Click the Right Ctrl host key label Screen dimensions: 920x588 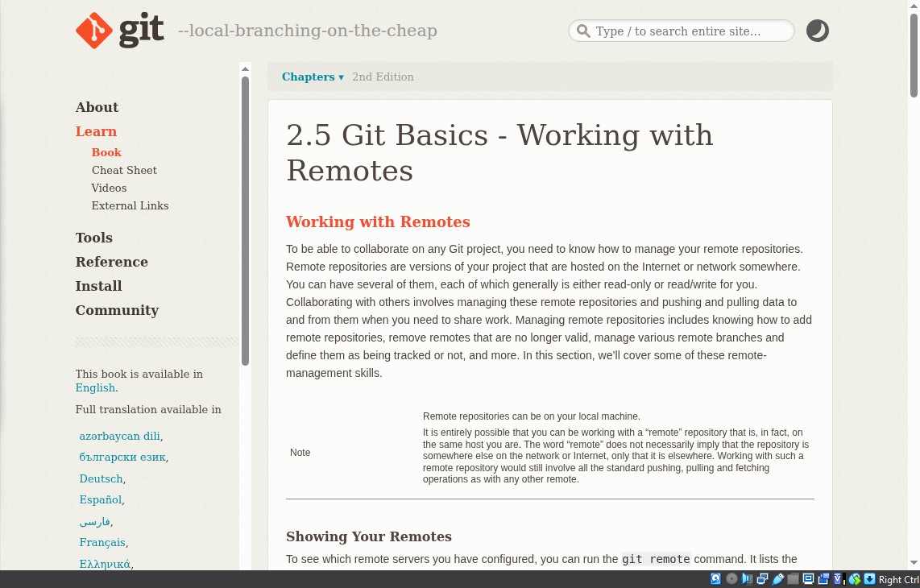[x=899, y=579]
